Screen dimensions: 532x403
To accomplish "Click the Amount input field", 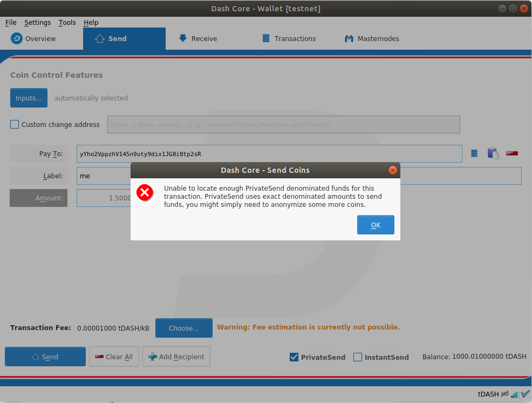I will (x=104, y=198).
